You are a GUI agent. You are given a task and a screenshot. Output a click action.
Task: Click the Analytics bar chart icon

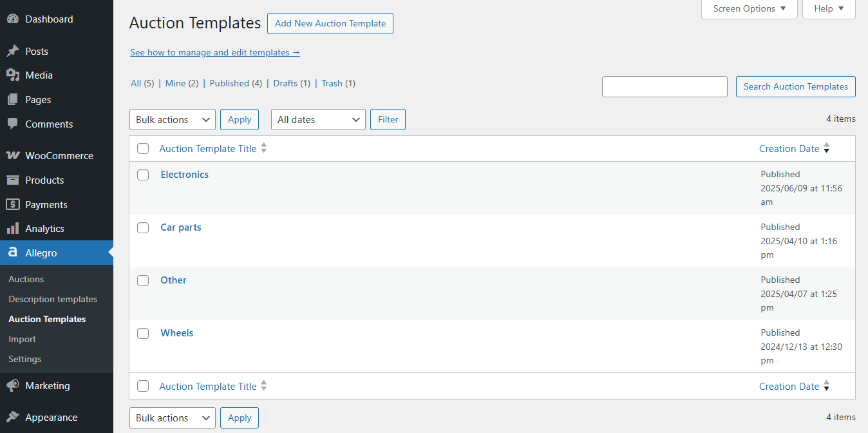coord(13,229)
